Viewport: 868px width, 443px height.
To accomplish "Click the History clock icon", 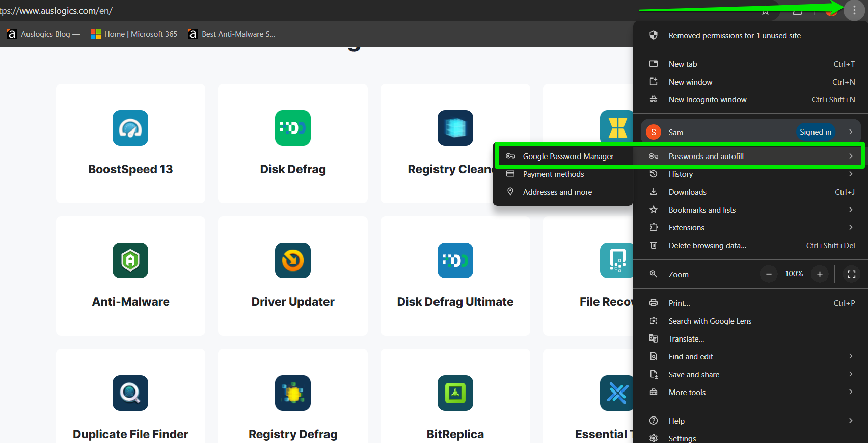I will click(x=654, y=174).
